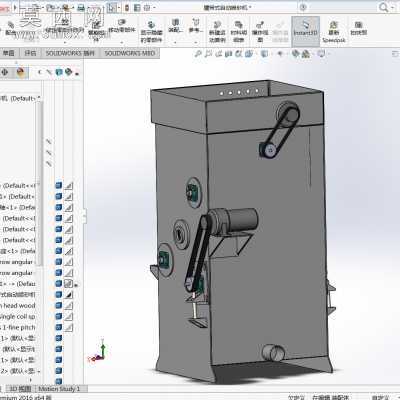Switch to the 3D视图 tab at the bottom
The image size is (400, 400).
pos(20,389)
